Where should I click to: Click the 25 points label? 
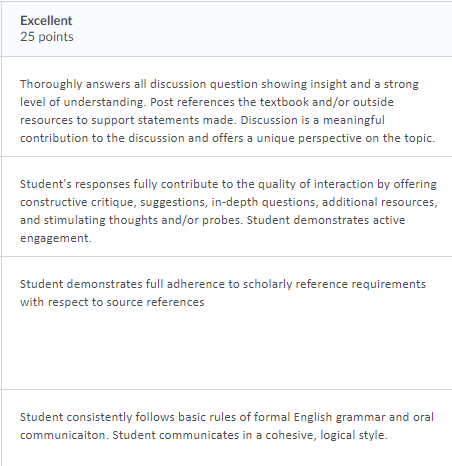47,37
